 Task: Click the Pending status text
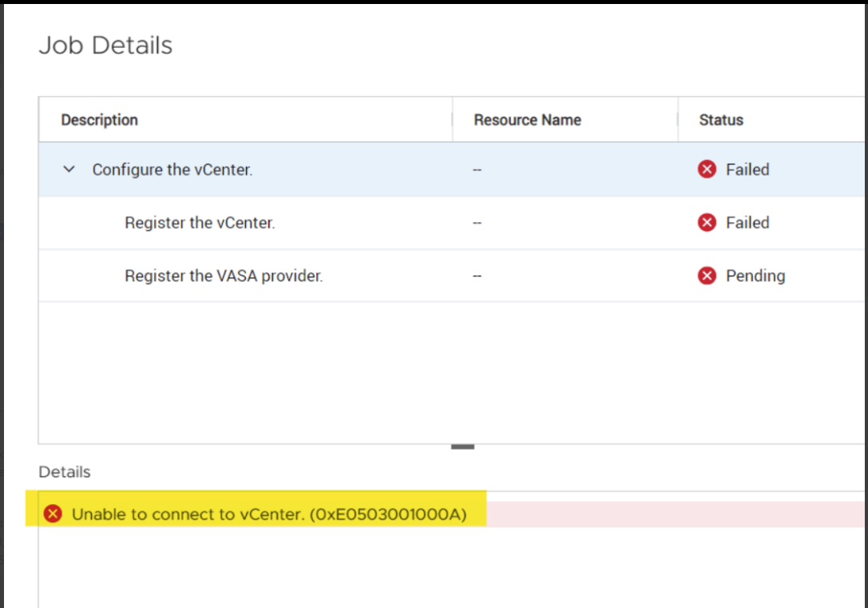(755, 276)
